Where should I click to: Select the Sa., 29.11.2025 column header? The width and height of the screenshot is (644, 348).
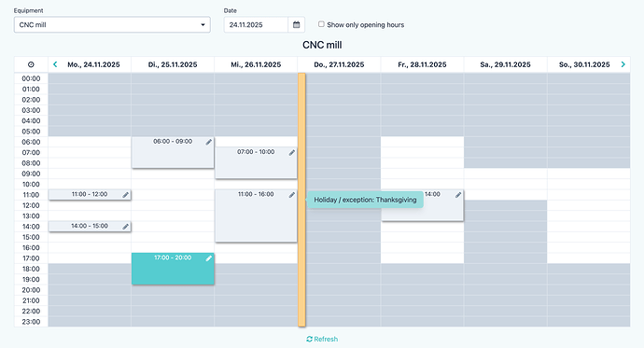(505, 64)
